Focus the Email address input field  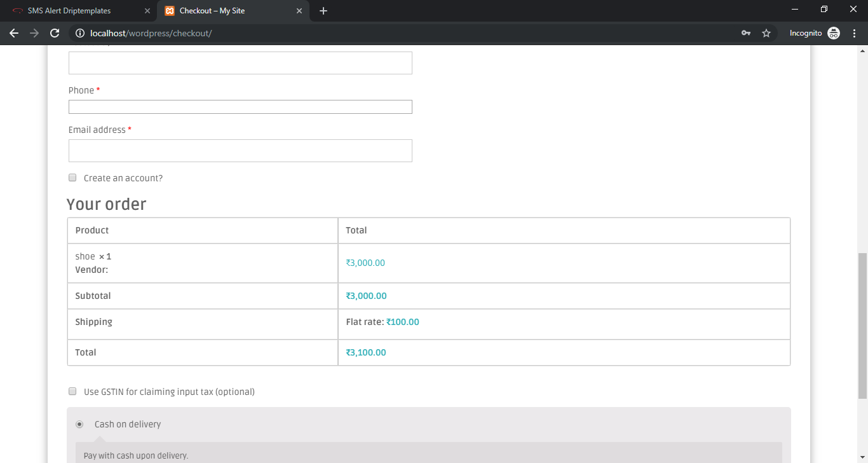(x=240, y=151)
